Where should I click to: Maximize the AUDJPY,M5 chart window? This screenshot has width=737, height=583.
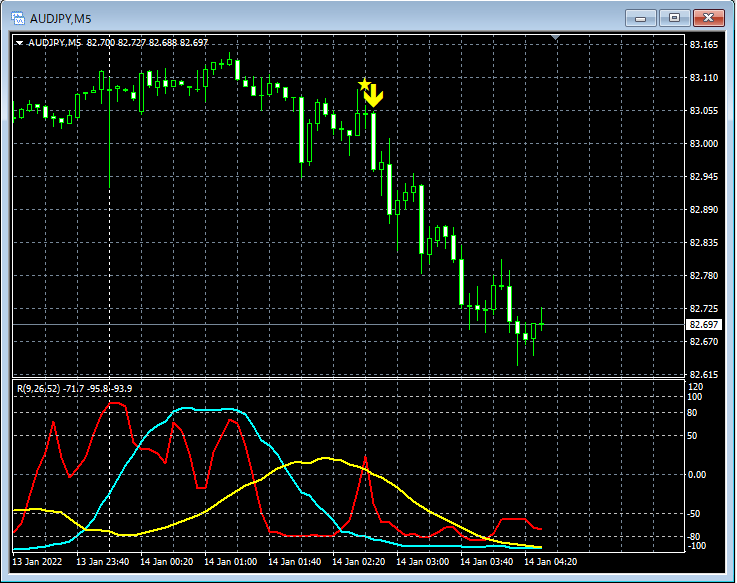[674, 17]
